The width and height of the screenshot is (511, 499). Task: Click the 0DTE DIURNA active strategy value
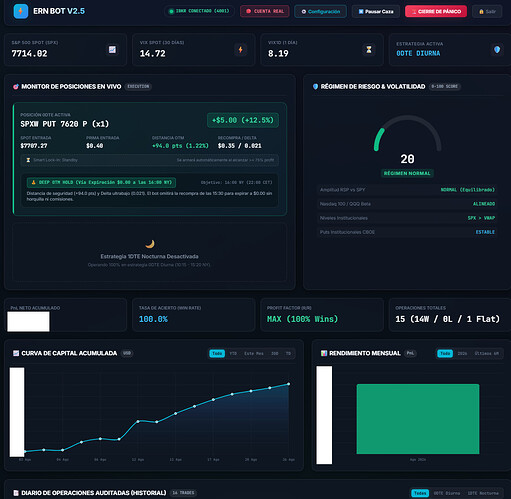(418, 53)
